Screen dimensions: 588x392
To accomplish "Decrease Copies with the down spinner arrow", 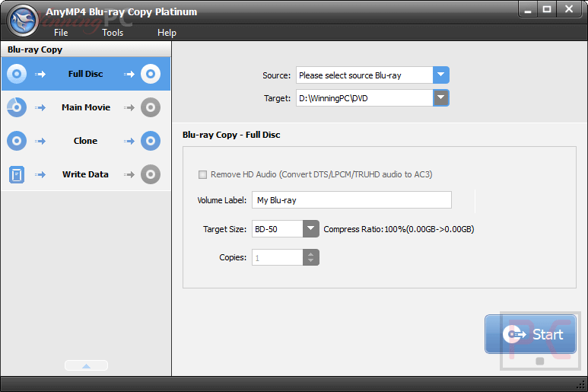I will point(311,261).
